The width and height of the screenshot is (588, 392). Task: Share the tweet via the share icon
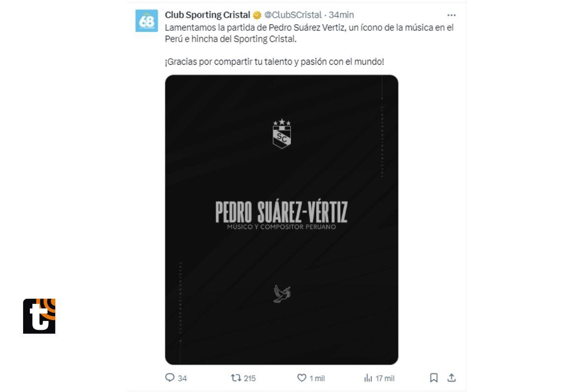click(451, 378)
